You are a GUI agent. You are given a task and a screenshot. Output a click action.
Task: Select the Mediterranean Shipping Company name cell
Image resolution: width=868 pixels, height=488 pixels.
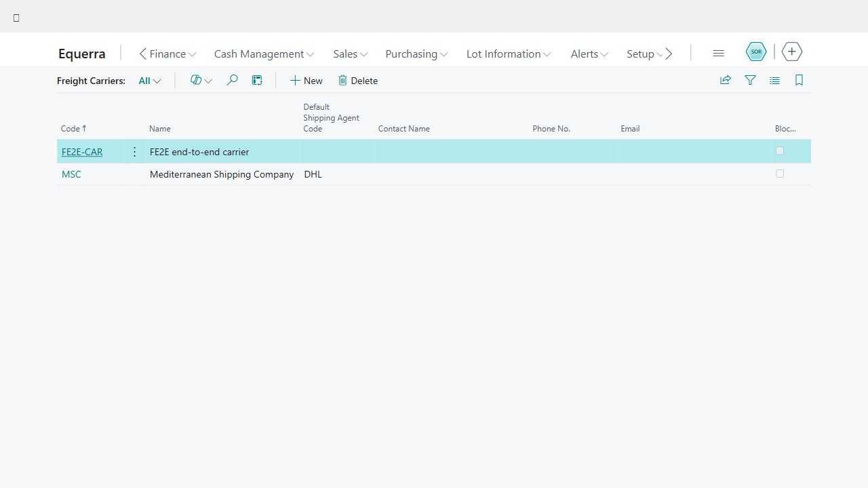coord(222,174)
